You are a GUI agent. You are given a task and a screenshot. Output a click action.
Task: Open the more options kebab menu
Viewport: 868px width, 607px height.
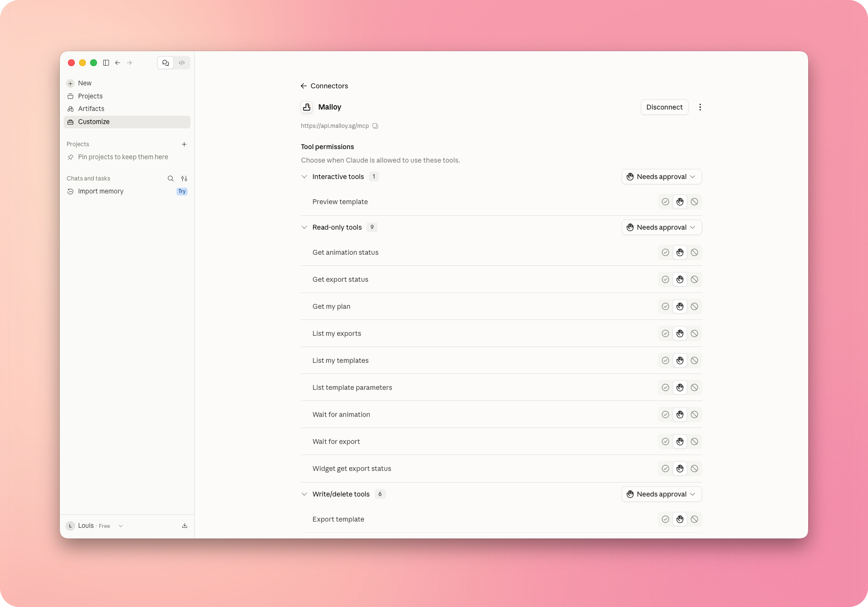click(700, 107)
